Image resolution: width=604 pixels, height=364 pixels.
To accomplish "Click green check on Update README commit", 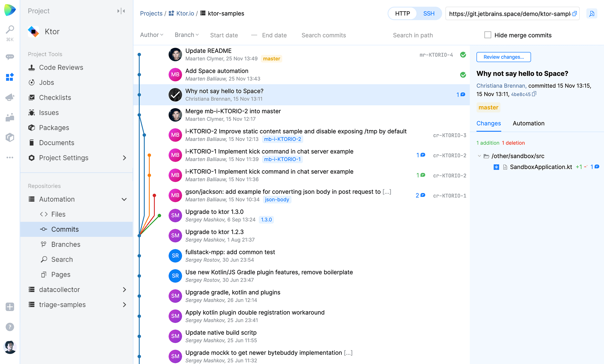I will 463,55.
